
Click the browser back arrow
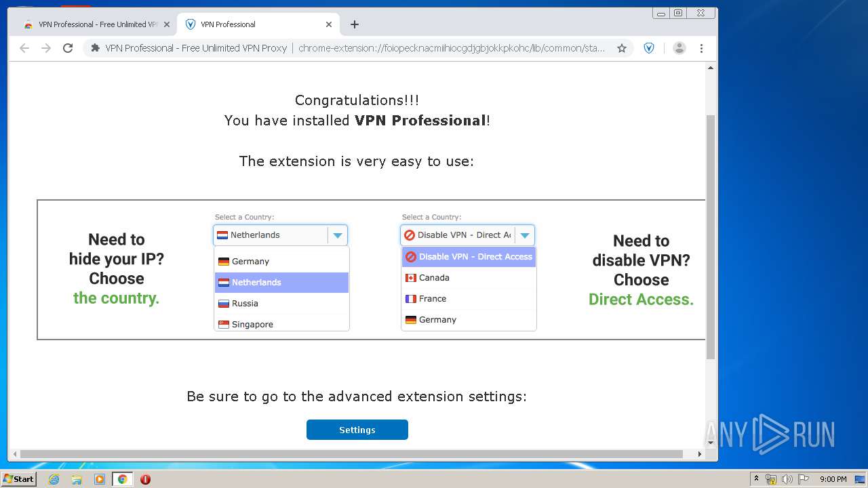coord(24,48)
